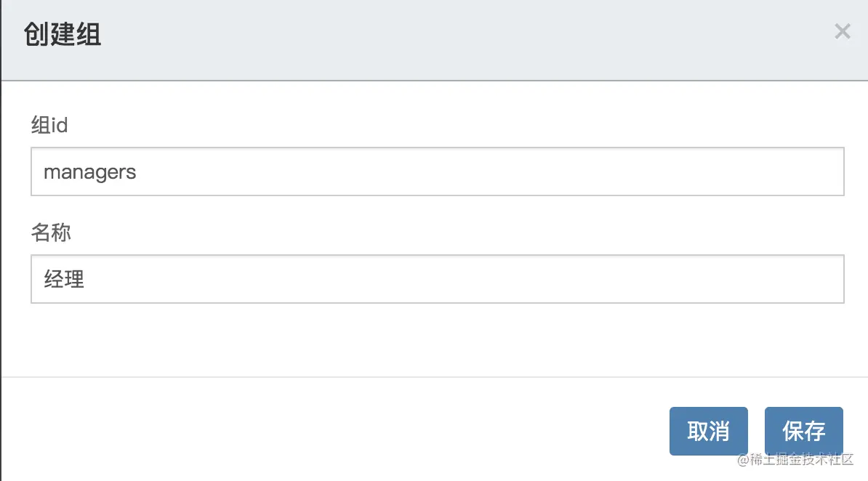Focus the 名称 input field
Viewport: 868px width, 481px height.
click(438, 279)
